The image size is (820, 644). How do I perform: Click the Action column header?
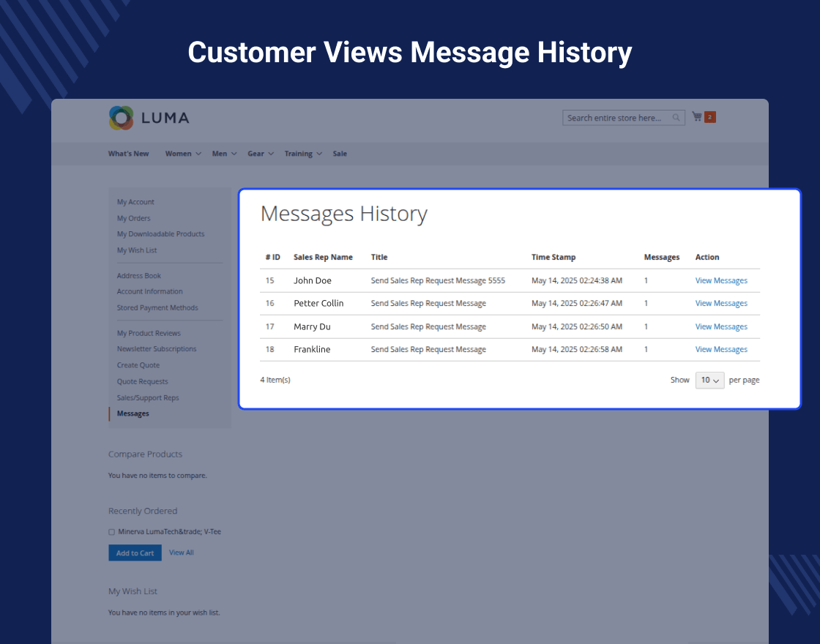click(x=707, y=257)
